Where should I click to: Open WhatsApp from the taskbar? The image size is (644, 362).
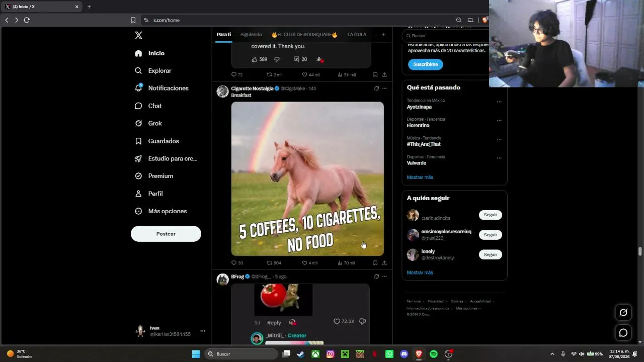point(389,354)
